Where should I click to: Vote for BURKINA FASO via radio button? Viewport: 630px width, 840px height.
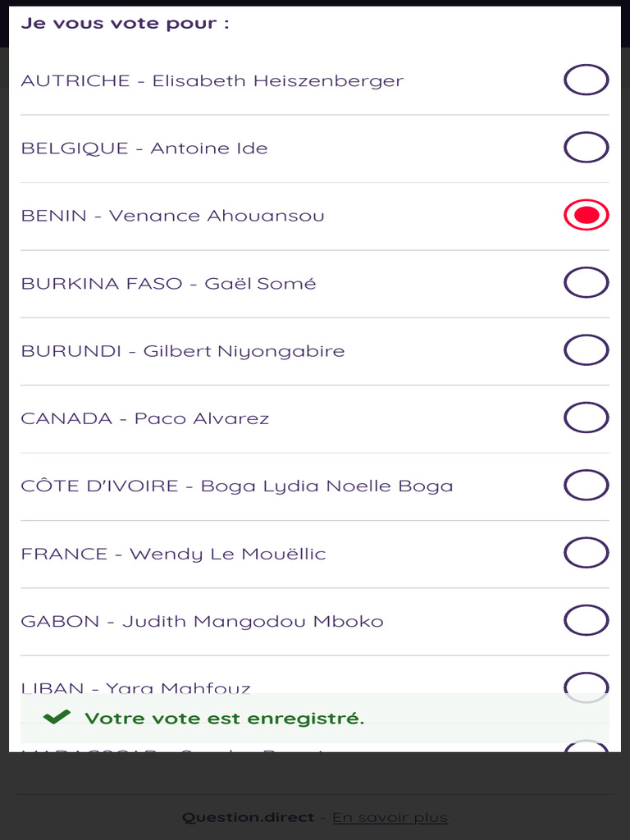(x=586, y=283)
